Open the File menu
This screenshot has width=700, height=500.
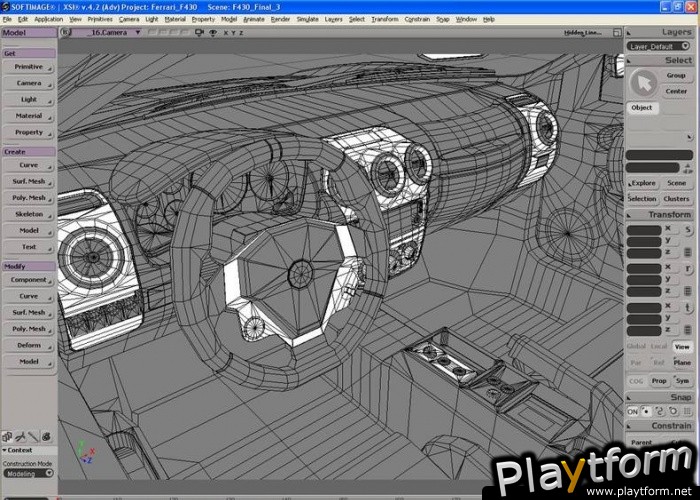pos(7,19)
